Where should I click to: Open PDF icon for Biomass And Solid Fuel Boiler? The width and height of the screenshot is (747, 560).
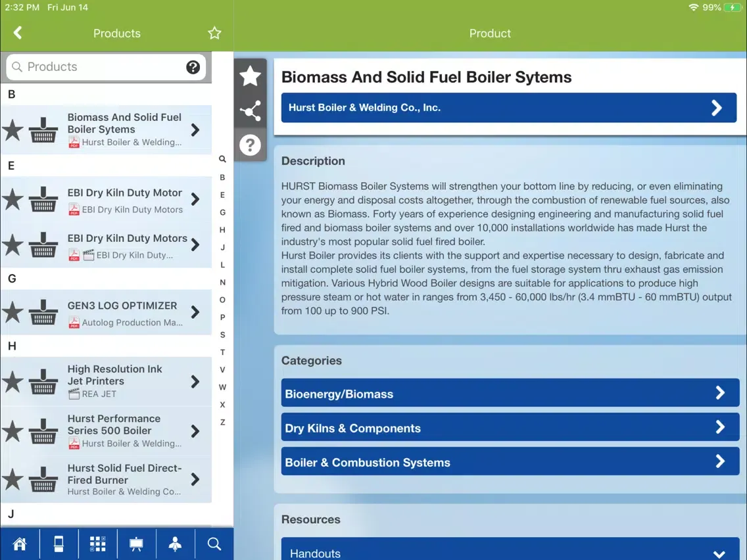tap(74, 142)
